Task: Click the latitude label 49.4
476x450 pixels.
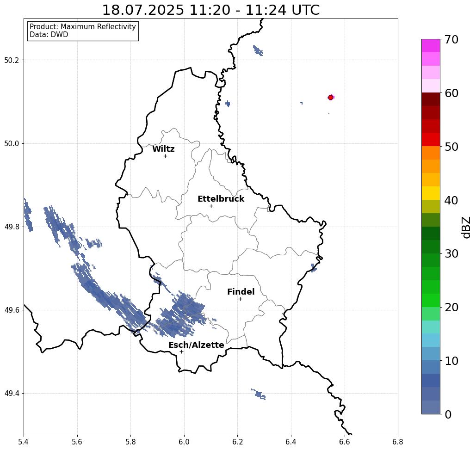Action: pos(12,394)
